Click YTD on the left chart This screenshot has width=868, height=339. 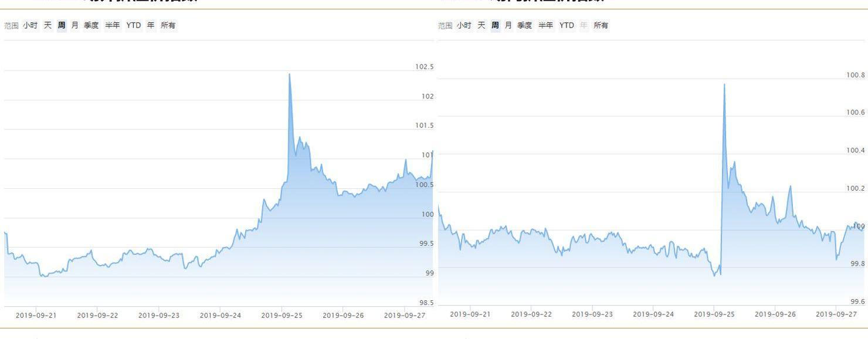click(x=134, y=25)
